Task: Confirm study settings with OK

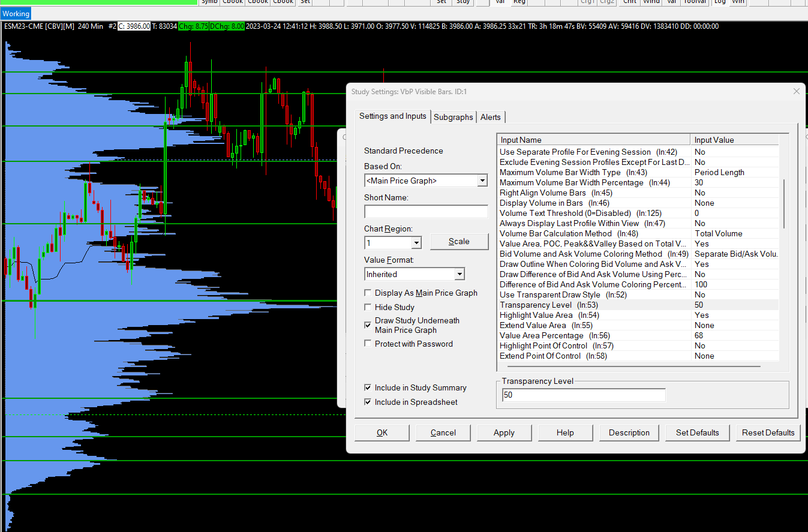Action: pos(382,432)
